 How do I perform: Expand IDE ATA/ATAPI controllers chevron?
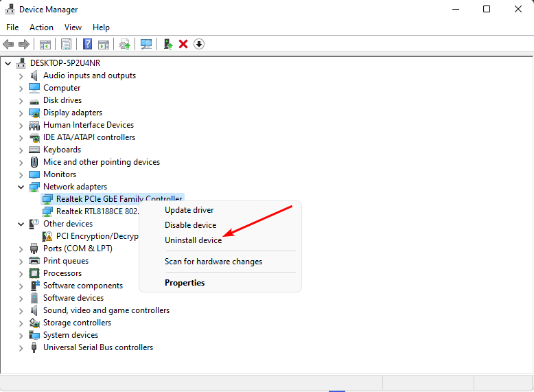coord(21,137)
